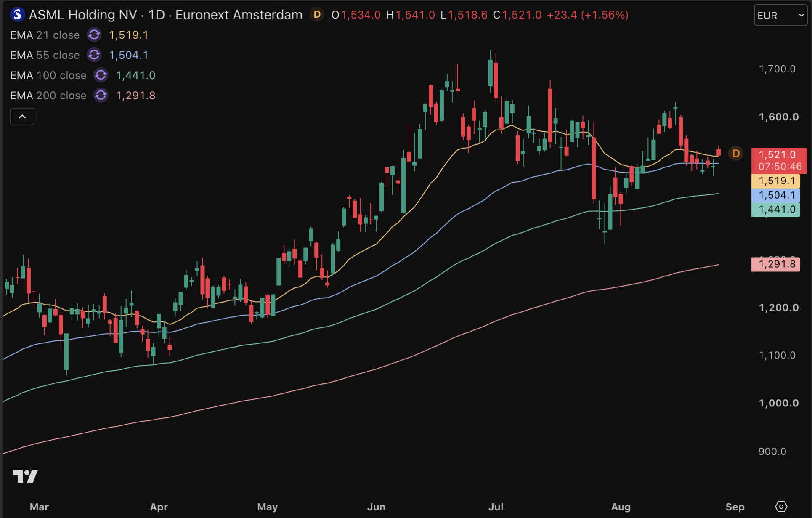Click the May label on time axis
The width and height of the screenshot is (812, 518).
[x=268, y=507]
